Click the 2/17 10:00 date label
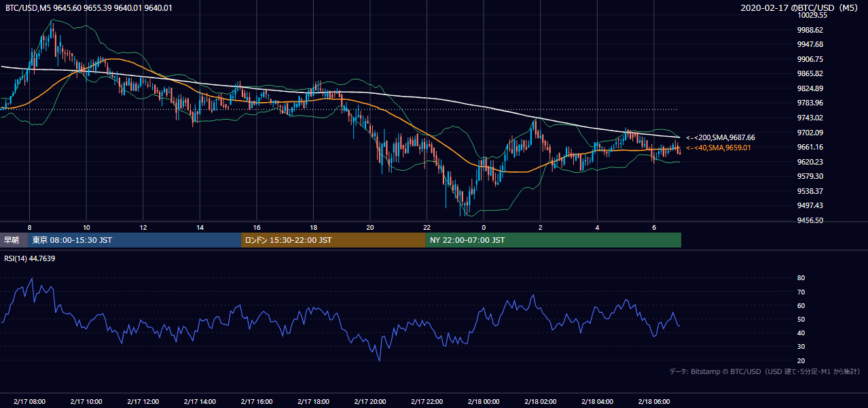The image size is (868, 408). 86,402
